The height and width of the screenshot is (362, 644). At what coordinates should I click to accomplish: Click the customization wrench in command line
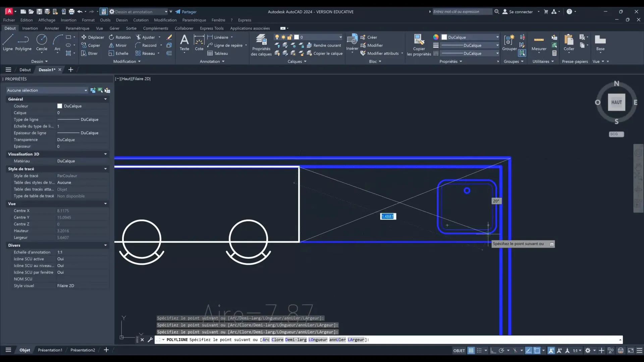(x=150, y=340)
